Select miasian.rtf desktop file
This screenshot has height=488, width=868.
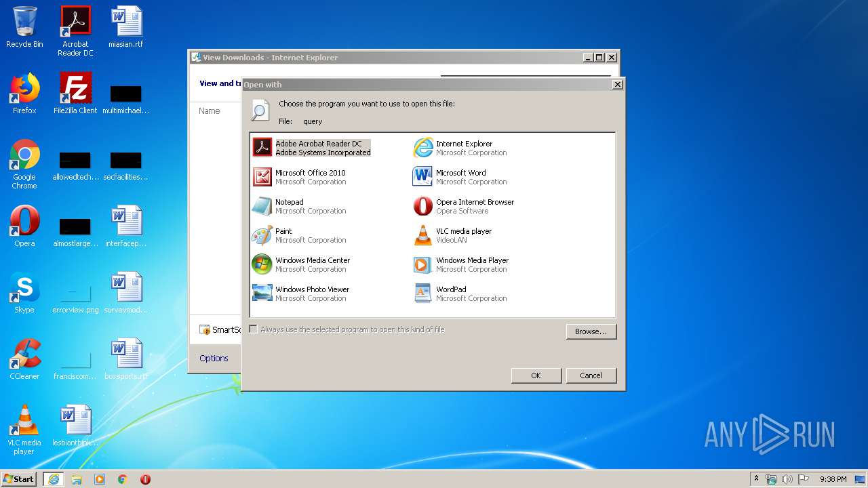click(126, 27)
